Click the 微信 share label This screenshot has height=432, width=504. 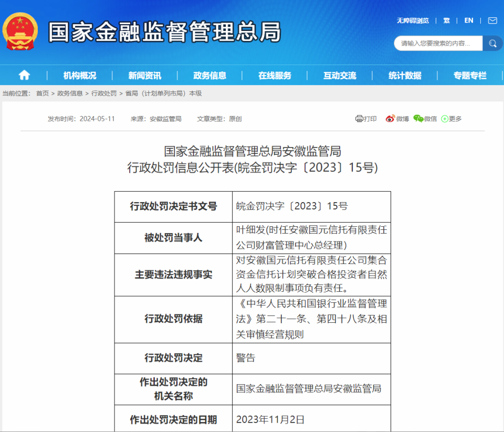430,119
